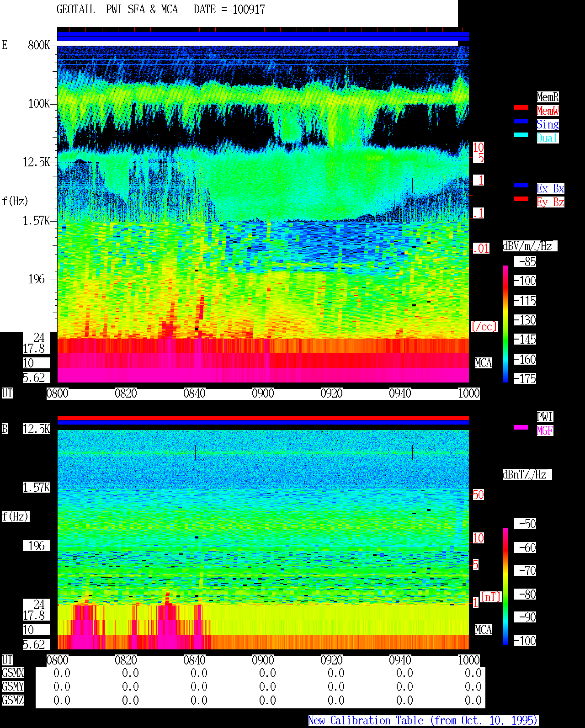The height and width of the screenshot is (728, 585).
Task: Click the [/cc] density unit label
Action: [x=484, y=326]
